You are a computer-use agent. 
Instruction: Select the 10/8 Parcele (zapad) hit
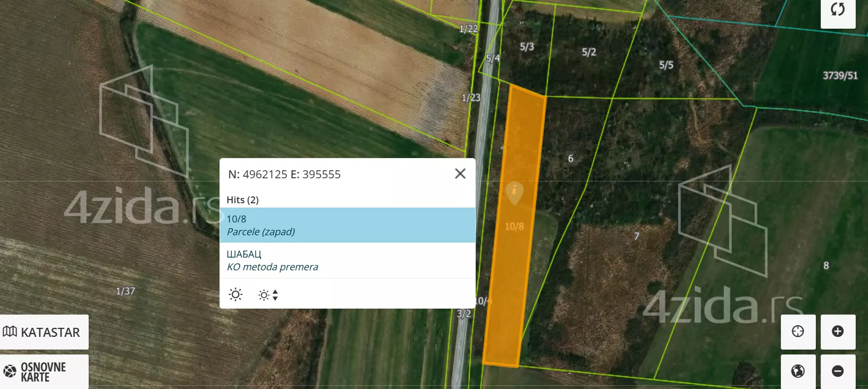pyautogui.click(x=347, y=225)
